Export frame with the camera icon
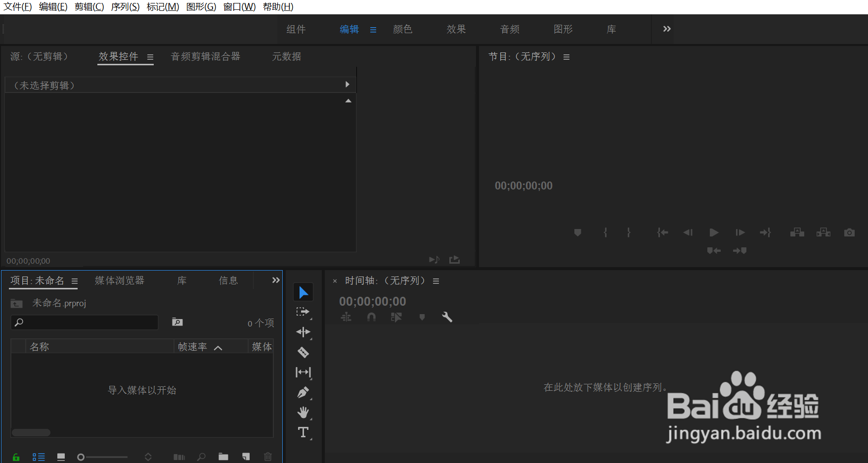 click(x=849, y=232)
